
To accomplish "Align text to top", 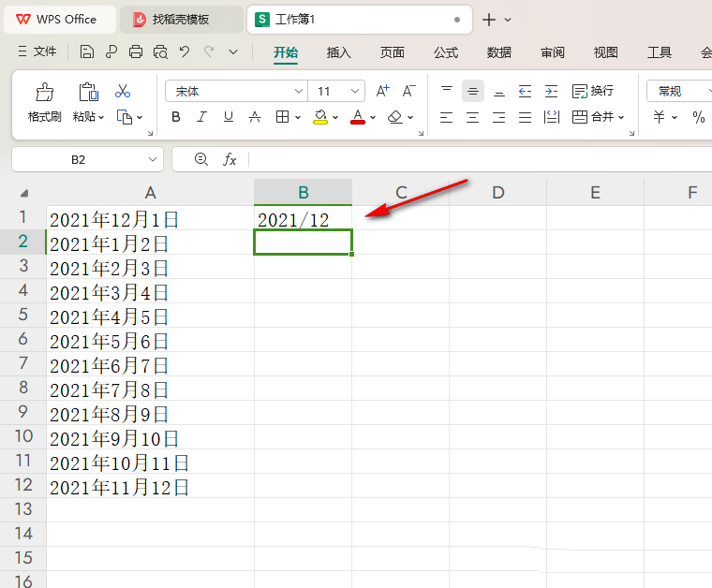I will (447, 91).
